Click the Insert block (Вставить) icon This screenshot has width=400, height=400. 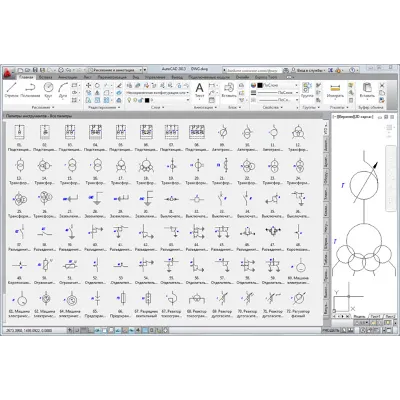click(229, 90)
